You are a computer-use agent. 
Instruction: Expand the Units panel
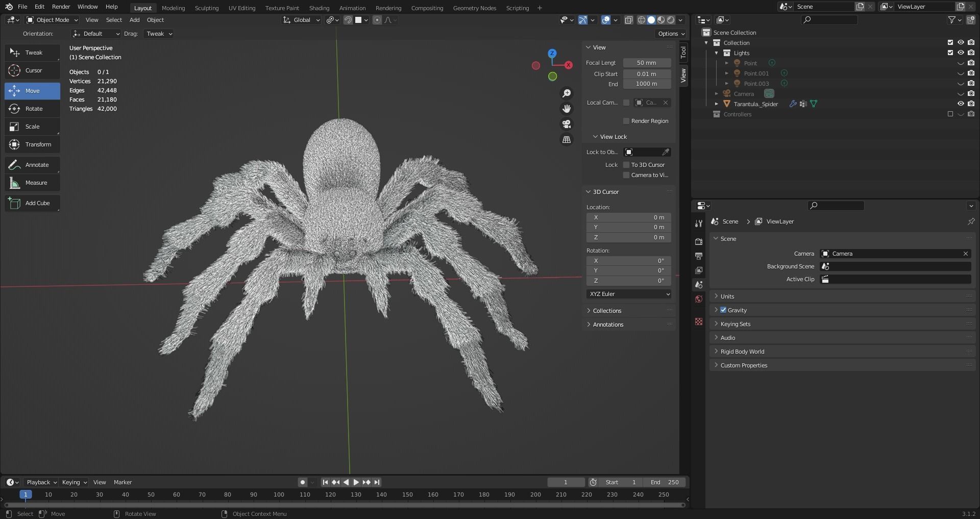point(727,296)
